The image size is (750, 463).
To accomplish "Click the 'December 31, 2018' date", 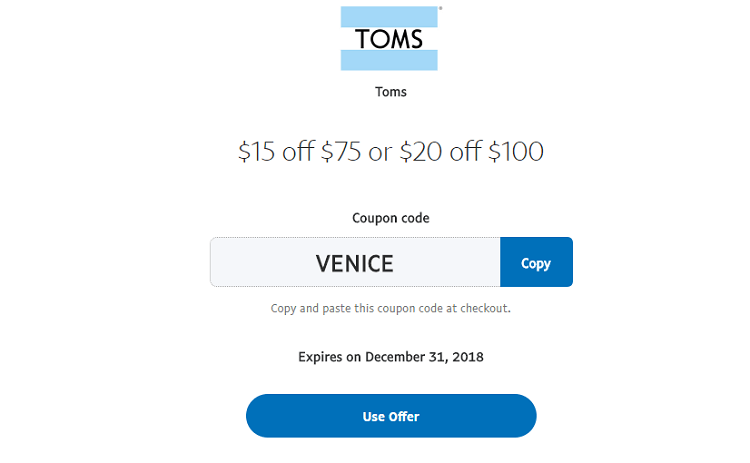I will (x=424, y=357).
